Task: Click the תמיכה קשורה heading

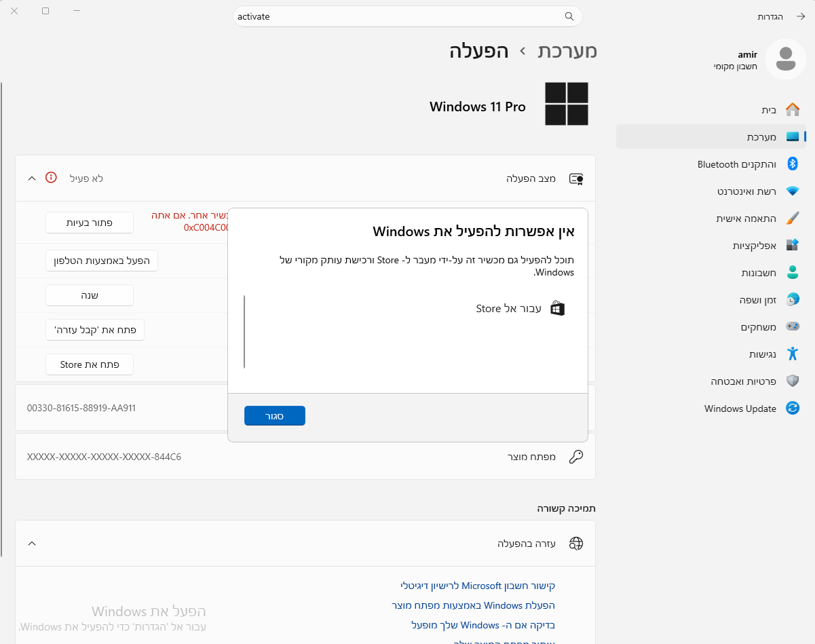Action: tap(567, 508)
